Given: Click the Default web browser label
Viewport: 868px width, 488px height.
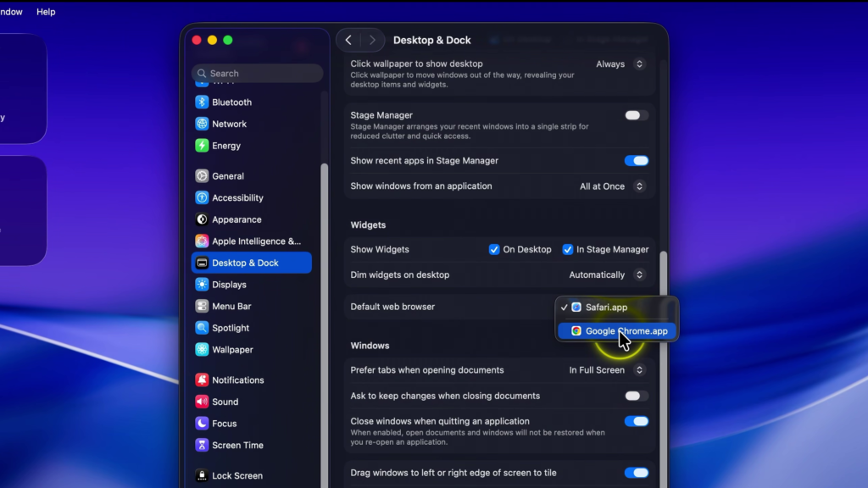Looking at the screenshot, I should 392,307.
